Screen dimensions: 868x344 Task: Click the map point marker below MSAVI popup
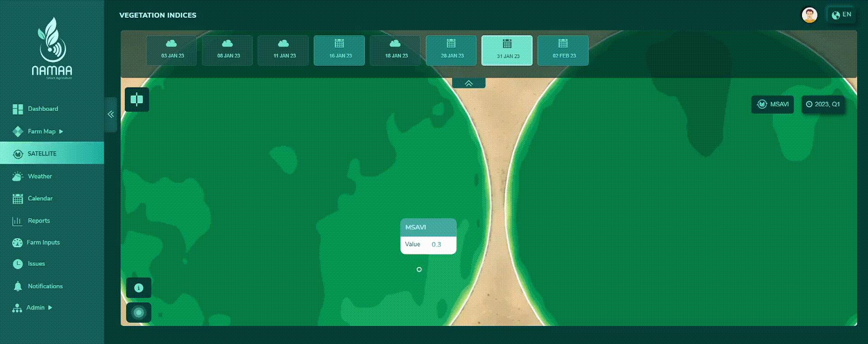419,269
